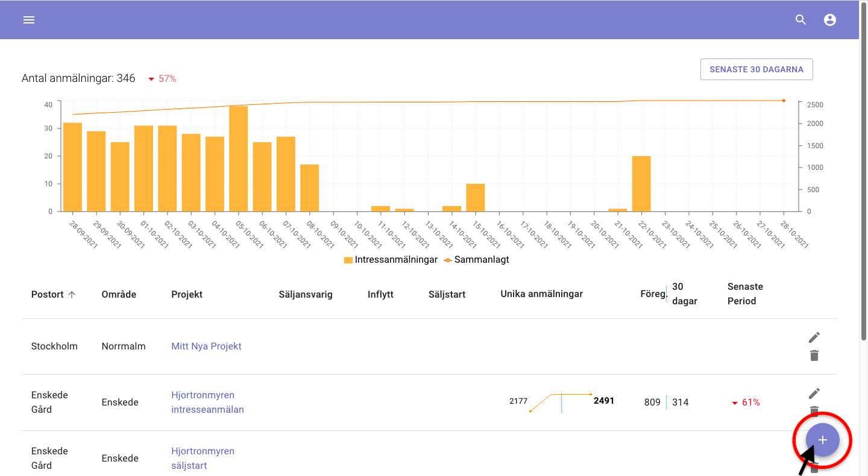The height and width of the screenshot is (476, 868).
Task: Open the Hjortronmyren intresseanmälan project link
Action: [x=207, y=402]
